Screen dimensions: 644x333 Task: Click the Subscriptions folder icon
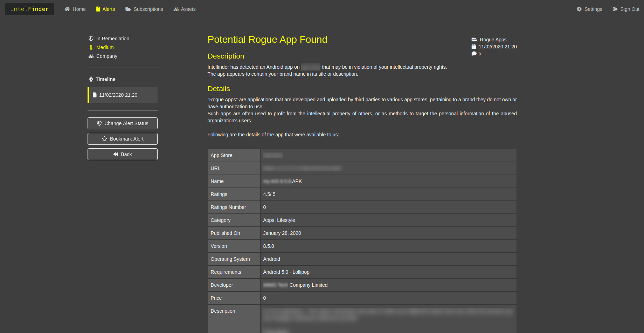click(128, 9)
